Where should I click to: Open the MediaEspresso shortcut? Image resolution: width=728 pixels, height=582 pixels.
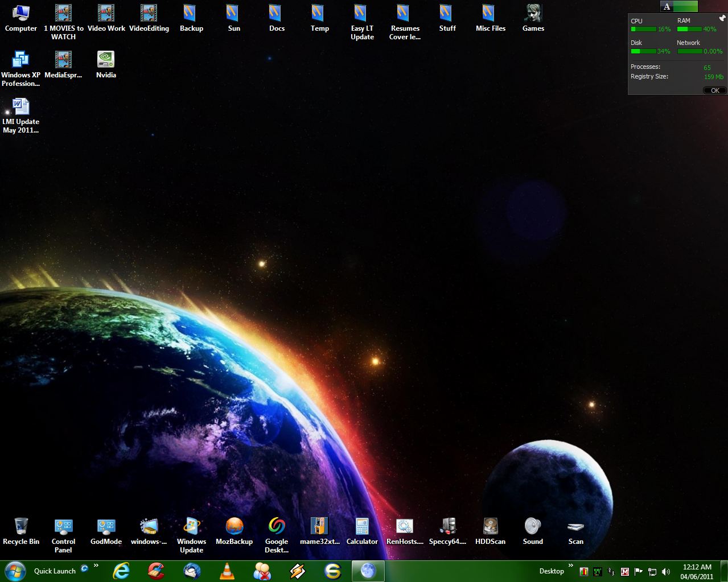coord(63,65)
